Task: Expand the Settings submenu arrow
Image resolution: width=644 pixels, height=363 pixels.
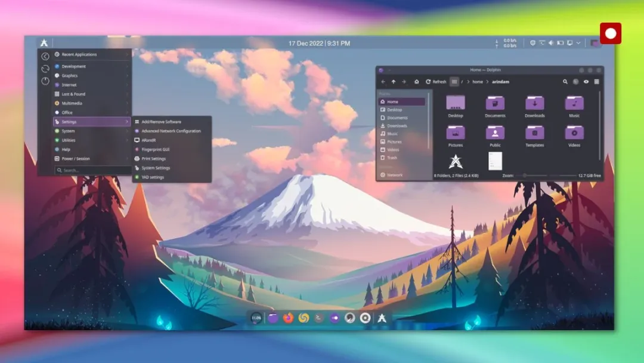Action: click(127, 122)
